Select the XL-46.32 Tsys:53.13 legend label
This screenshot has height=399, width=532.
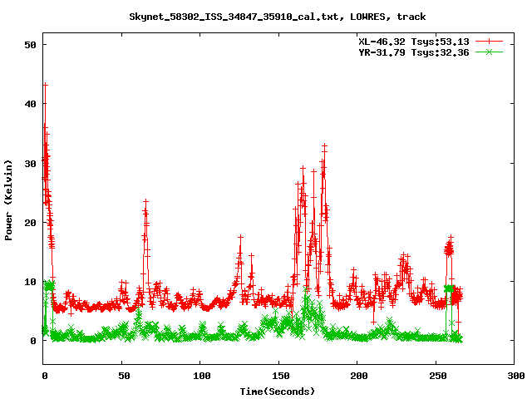414,42
